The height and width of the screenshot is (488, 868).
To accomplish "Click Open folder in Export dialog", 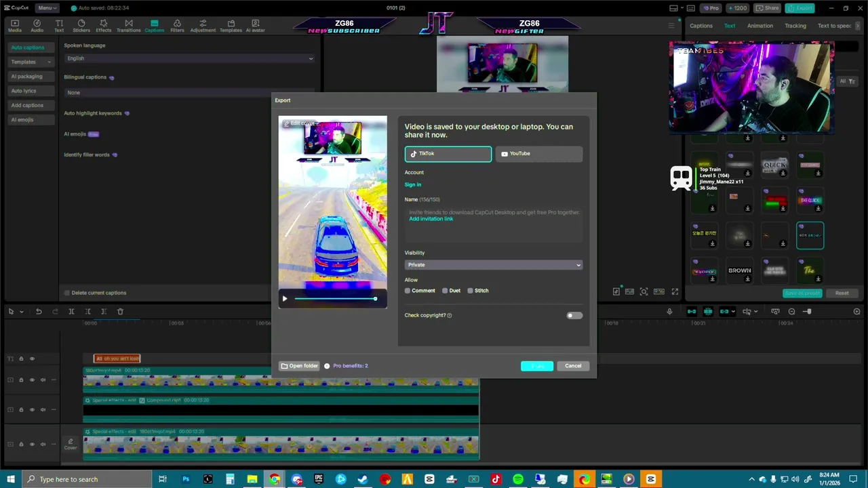I will (300, 366).
